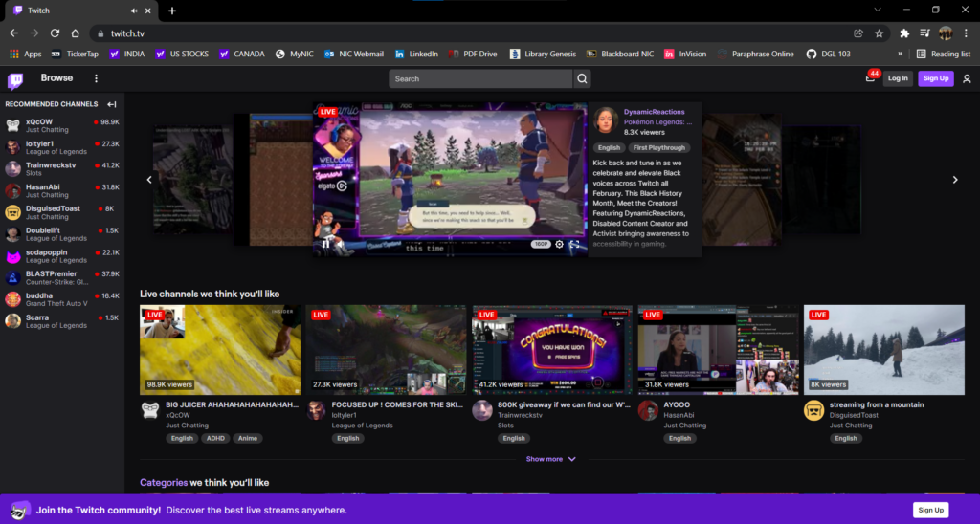This screenshot has width=980, height=524.
Task: Click the search magnifier button
Action: (x=582, y=78)
